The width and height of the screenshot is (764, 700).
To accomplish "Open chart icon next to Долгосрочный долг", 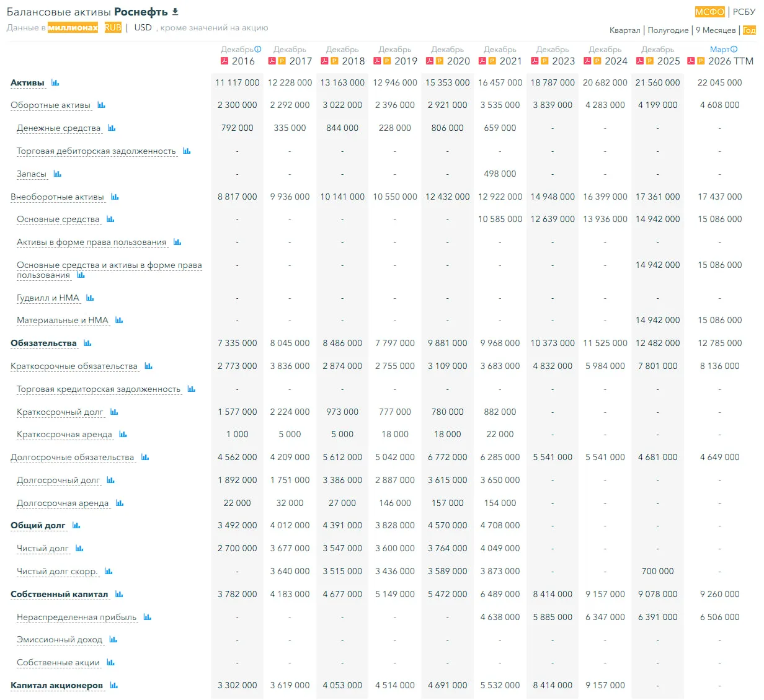I will pyautogui.click(x=110, y=481).
